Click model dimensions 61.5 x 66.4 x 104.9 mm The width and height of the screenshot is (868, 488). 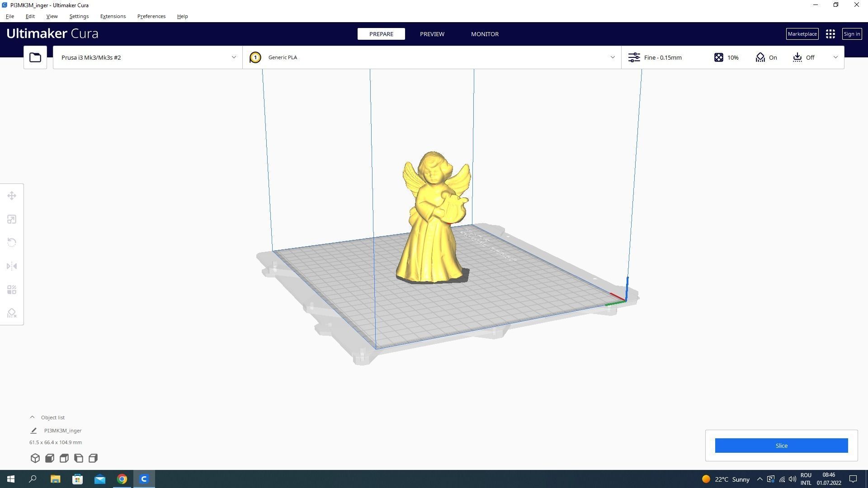click(56, 442)
